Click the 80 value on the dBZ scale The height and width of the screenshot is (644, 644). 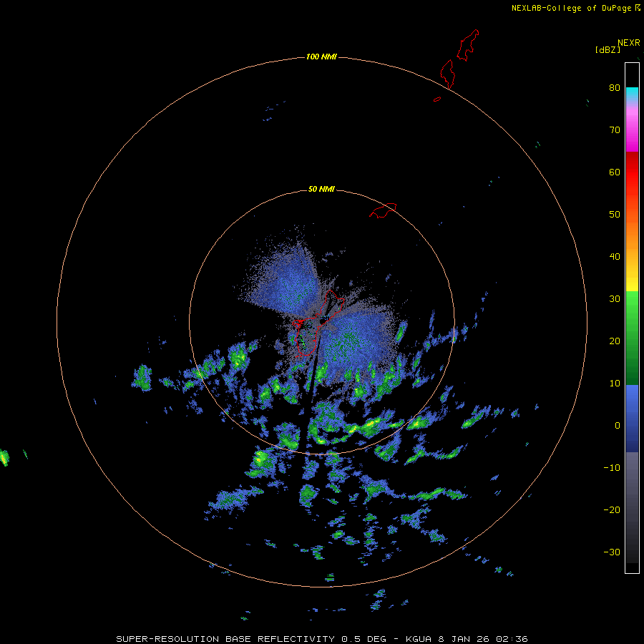pyautogui.click(x=615, y=87)
